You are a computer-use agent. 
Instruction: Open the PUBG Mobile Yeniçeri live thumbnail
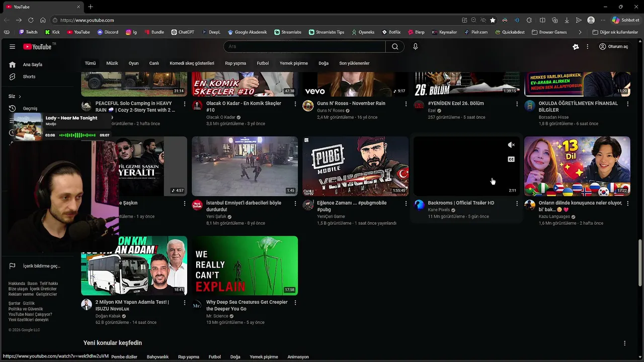(x=355, y=166)
